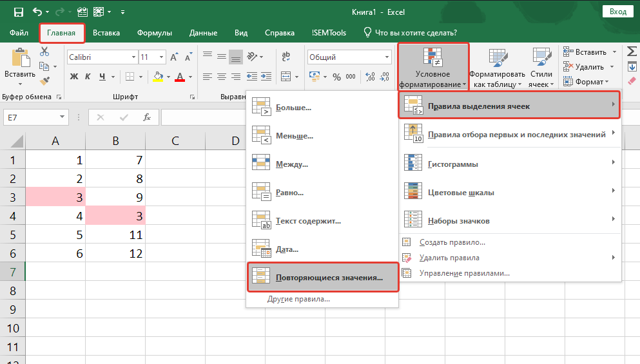Open the Главная ribbon tab
The height and width of the screenshot is (364, 640).
(61, 33)
